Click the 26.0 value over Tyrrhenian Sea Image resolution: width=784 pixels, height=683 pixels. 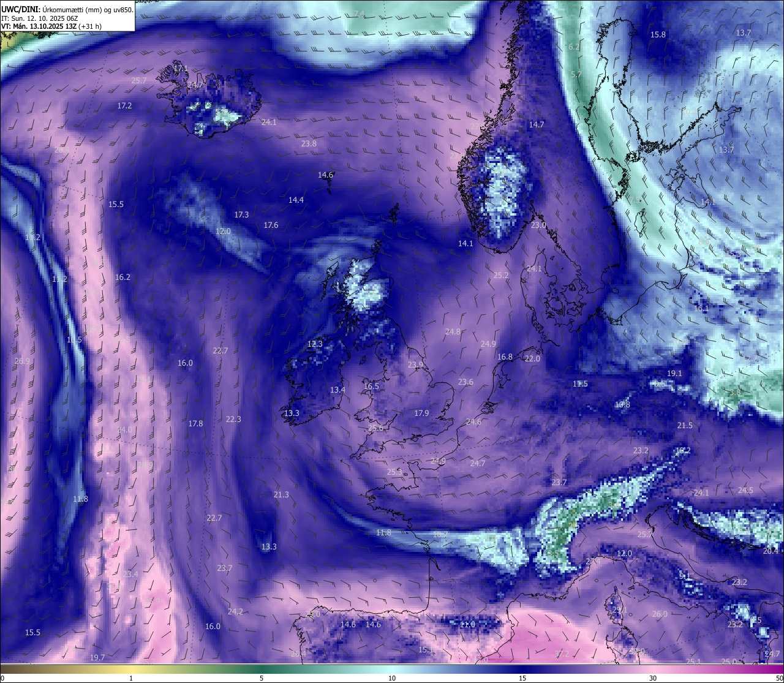click(660, 614)
